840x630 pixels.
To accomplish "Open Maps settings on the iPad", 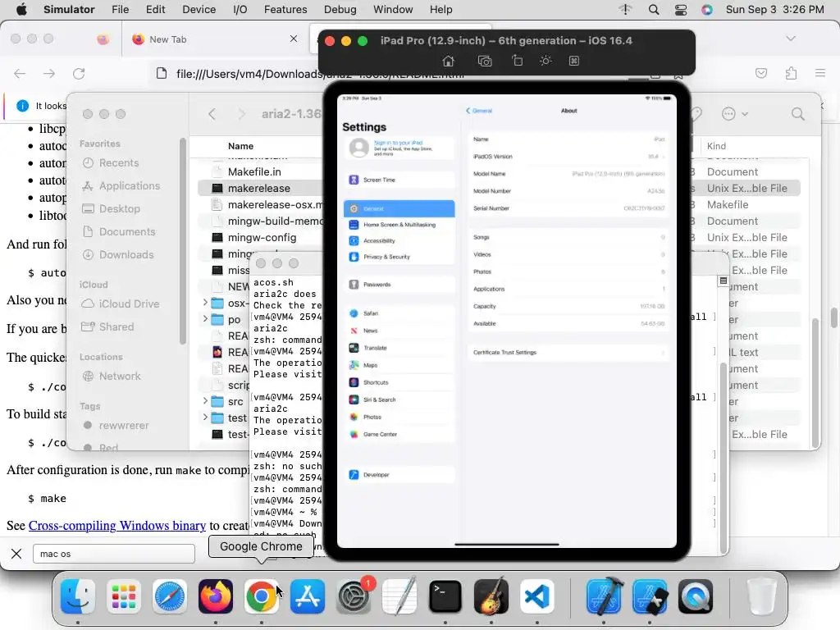I will [x=399, y=365].
